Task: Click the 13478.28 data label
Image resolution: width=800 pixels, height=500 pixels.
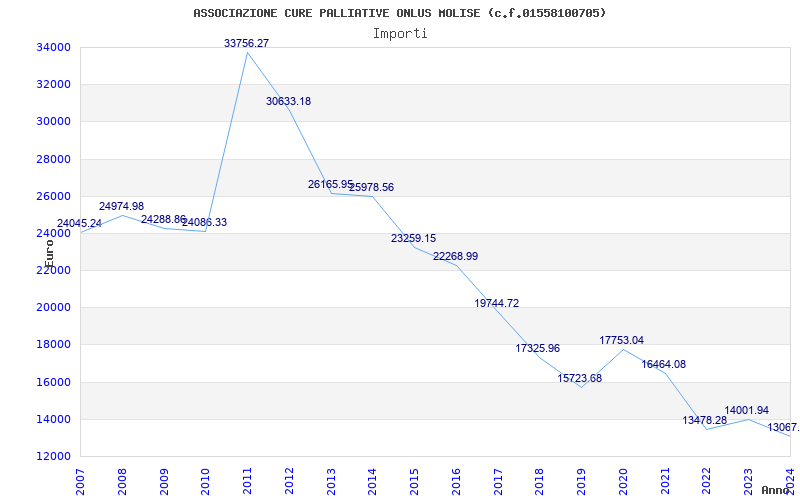Action: click(x=705, y=421)
